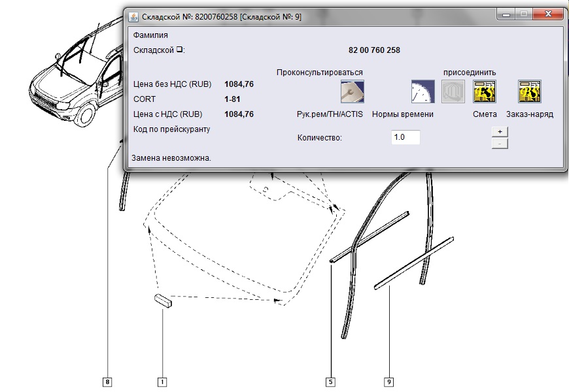Click the Java icon in the title bar
The width and height of the screenshot is (569, 392).
coord(134,16)
